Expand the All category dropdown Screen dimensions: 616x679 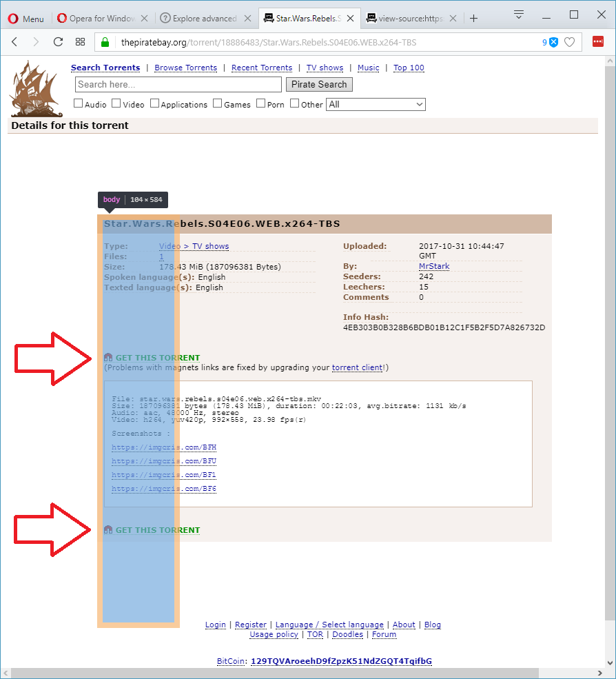[376, 104]
